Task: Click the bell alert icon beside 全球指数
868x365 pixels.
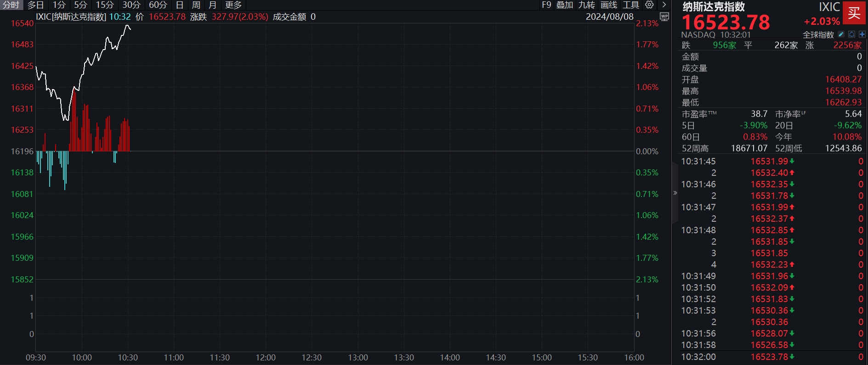Action: (851, 34)
